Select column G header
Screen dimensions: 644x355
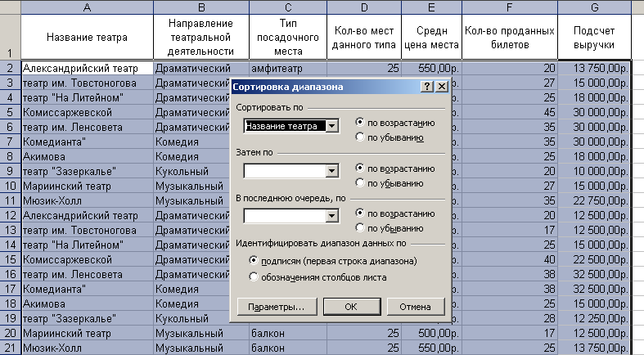point(594,7)
